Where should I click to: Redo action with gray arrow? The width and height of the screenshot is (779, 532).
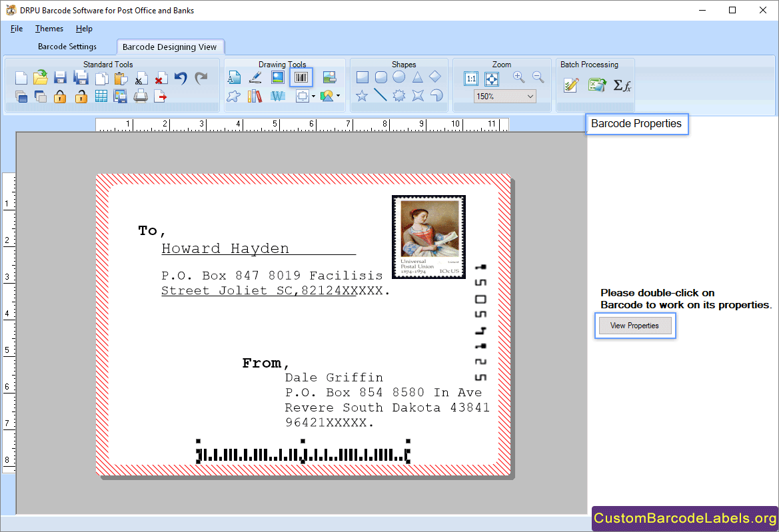(x=201, y=78)
